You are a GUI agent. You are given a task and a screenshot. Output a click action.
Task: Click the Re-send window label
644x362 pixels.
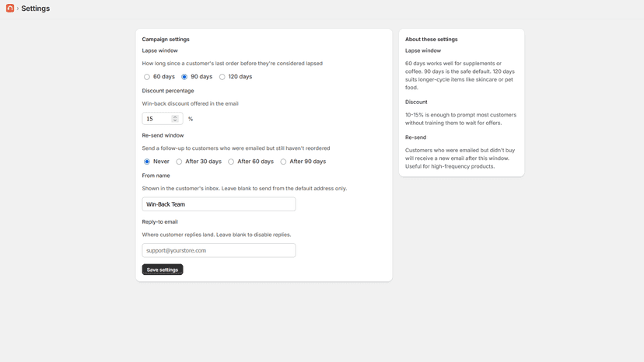[x=163, y=135]
